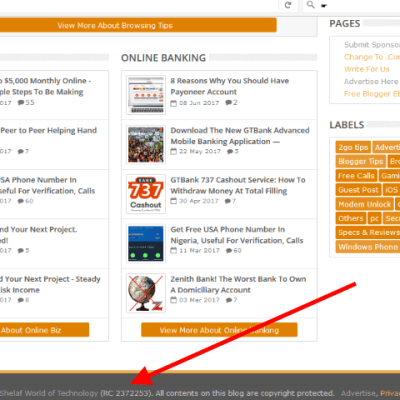This screenshot has height=400, width=400.
Task: Open the Advertise footer link
Action: coord(358,393)
